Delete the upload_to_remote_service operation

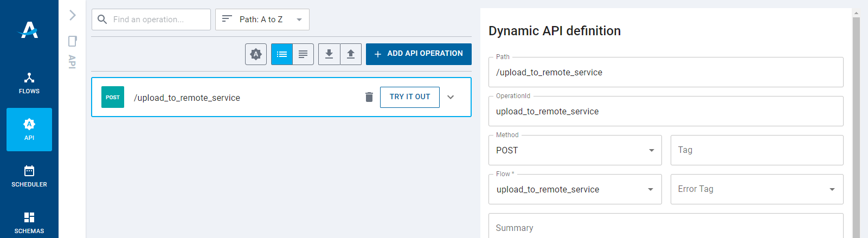tap(369, 97)
